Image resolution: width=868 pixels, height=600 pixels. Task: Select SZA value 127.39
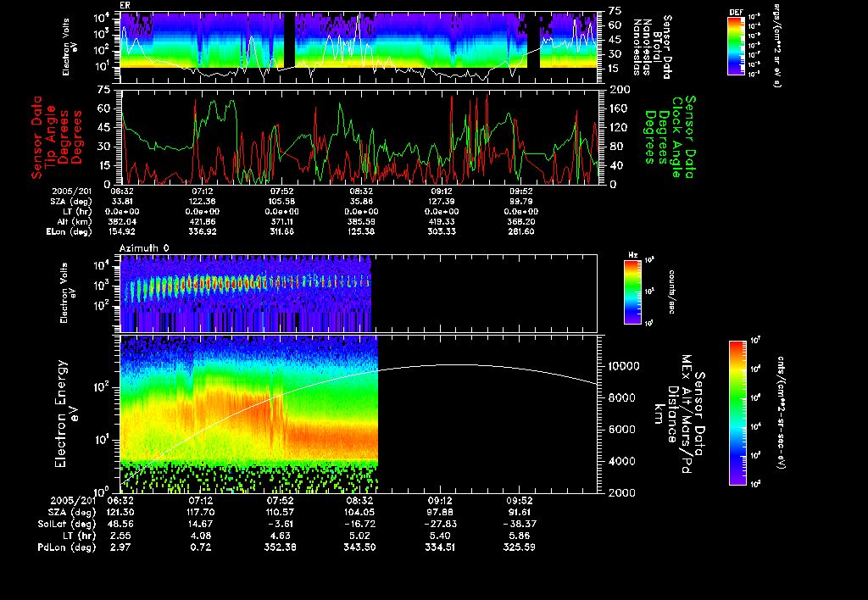pos(441,202)
